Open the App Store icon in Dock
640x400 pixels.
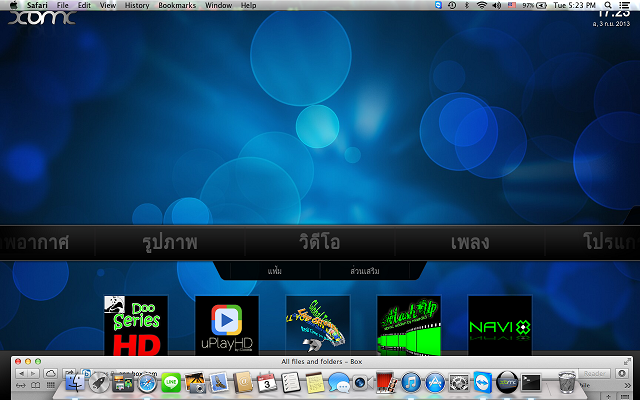(x=435, y=382)
